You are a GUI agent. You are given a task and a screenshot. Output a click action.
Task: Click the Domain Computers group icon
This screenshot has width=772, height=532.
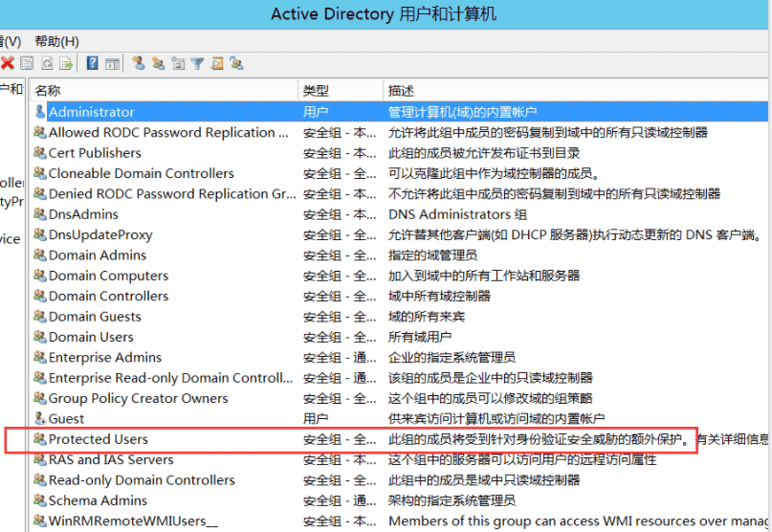(x=40, y=275)
